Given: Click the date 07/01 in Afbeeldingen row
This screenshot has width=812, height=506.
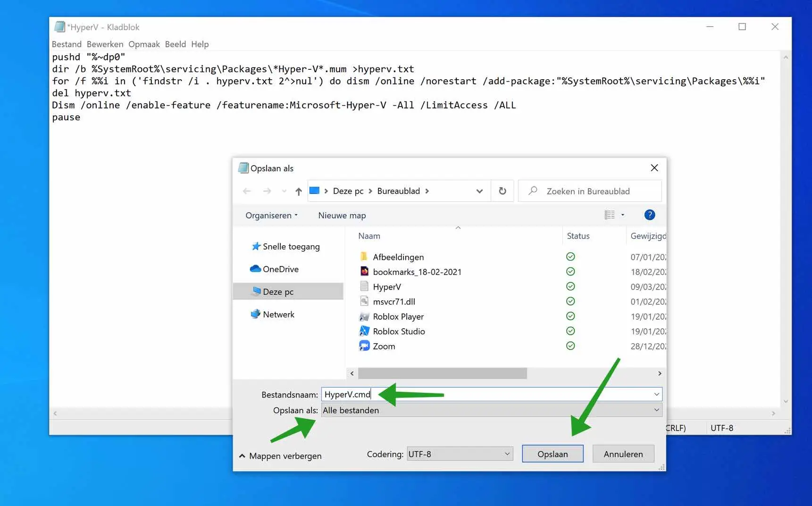Looking at the screenshot, I should tap(648, 257).
